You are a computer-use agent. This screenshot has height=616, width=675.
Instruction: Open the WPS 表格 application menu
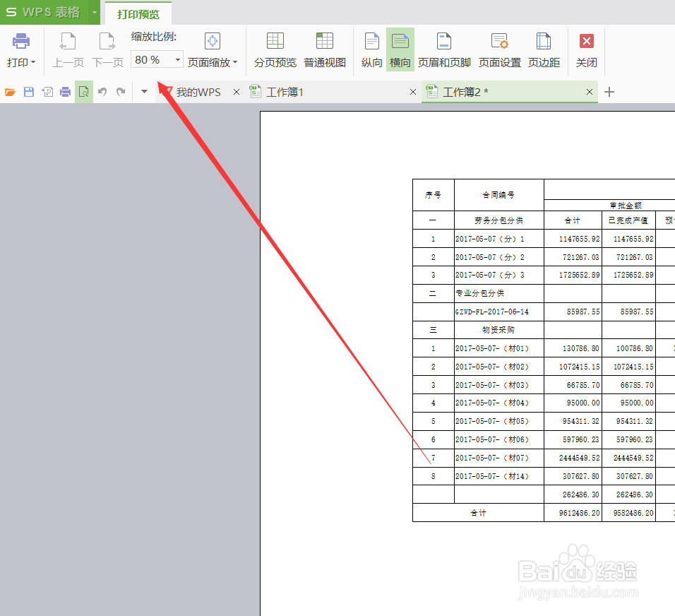click(x=44, y=12)
